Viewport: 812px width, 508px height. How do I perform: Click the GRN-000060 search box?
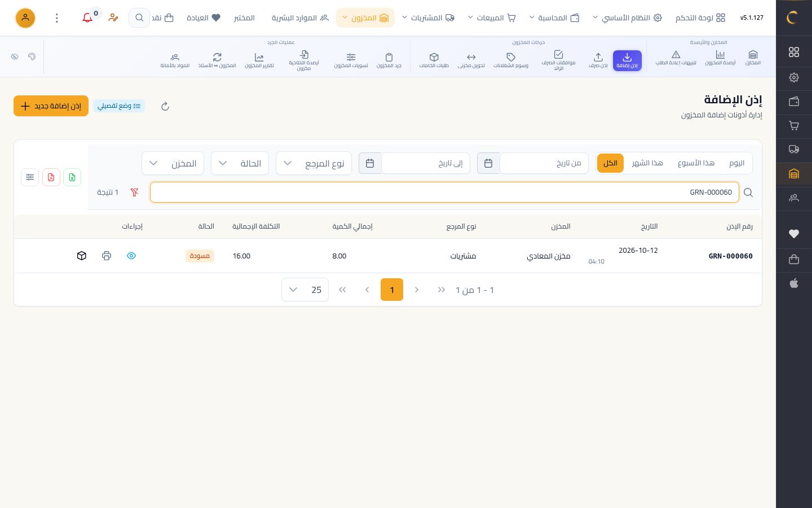click(x=444, y=192)
